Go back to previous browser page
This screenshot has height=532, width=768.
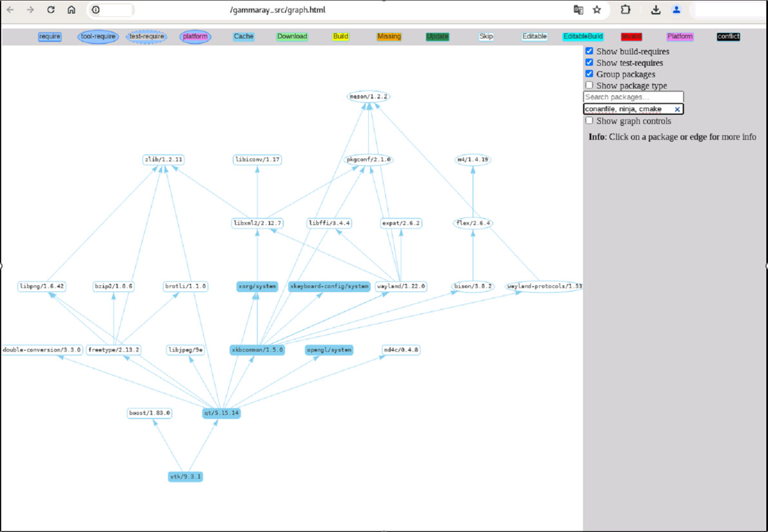pos(10,10)
